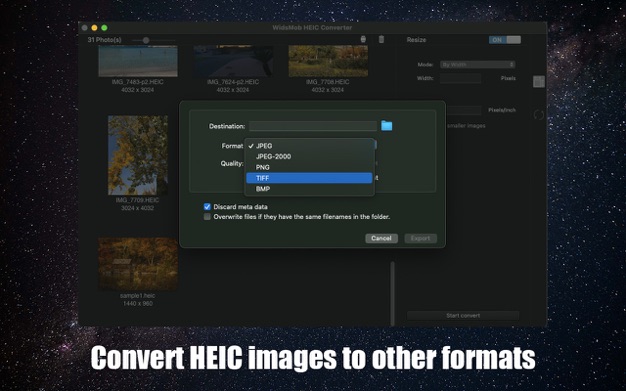Select TIFF from the format list

click(x=309, y=178)
